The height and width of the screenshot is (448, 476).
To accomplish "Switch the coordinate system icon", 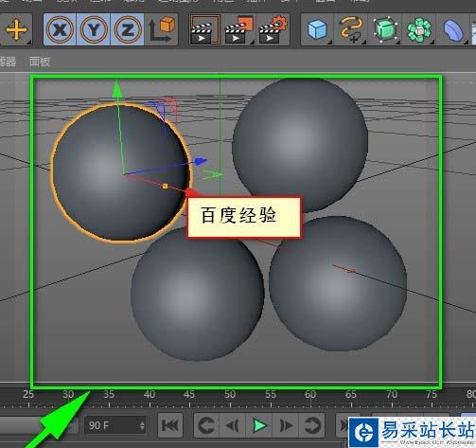I will click(161, 29).
